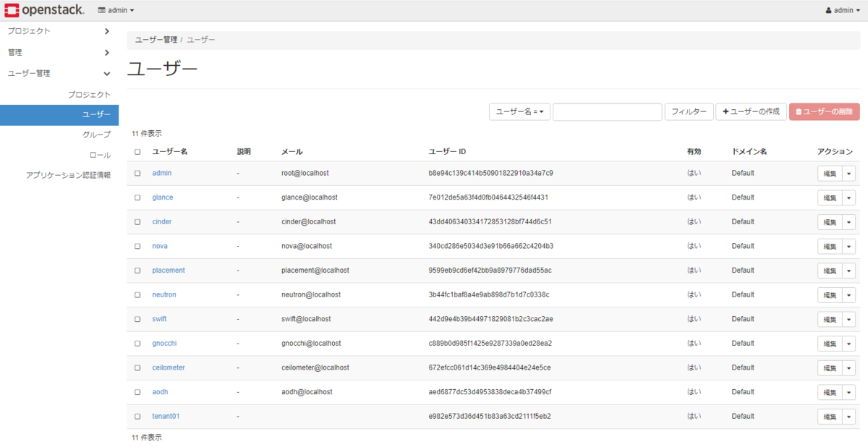Image resolution: width=868 pixels, height=447 pixels.
Task: Check the box for neutron user row
Action: tap(137, 294)
